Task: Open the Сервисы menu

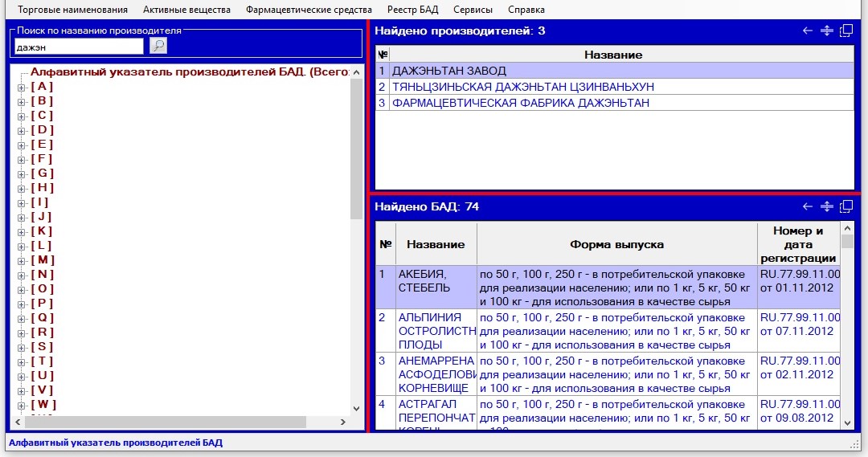Action: coord(473,10)
